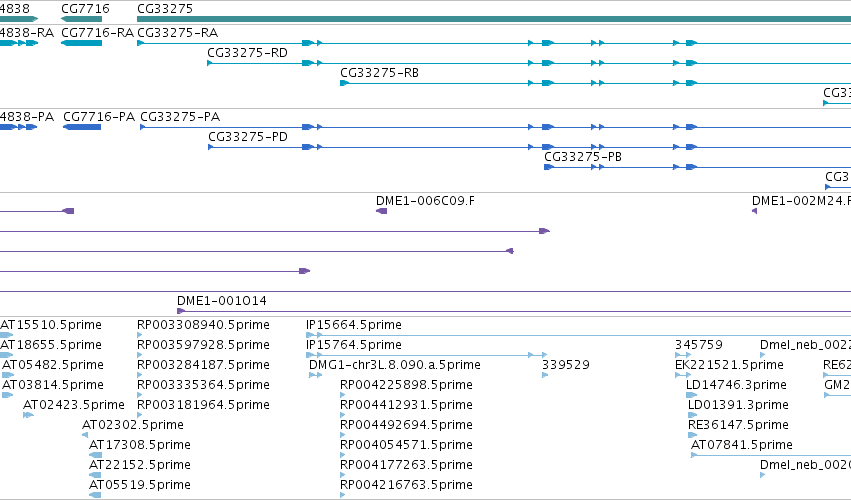Click the CG33275-PB protein label
This screenshot has width=851, height=500.
coord(583,157)
